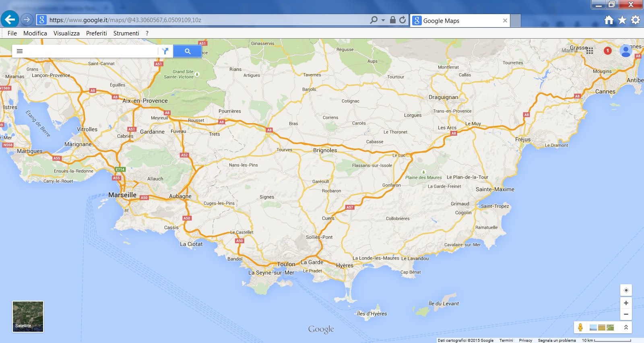Click the search magnifier in the address bar

point(374,20)
